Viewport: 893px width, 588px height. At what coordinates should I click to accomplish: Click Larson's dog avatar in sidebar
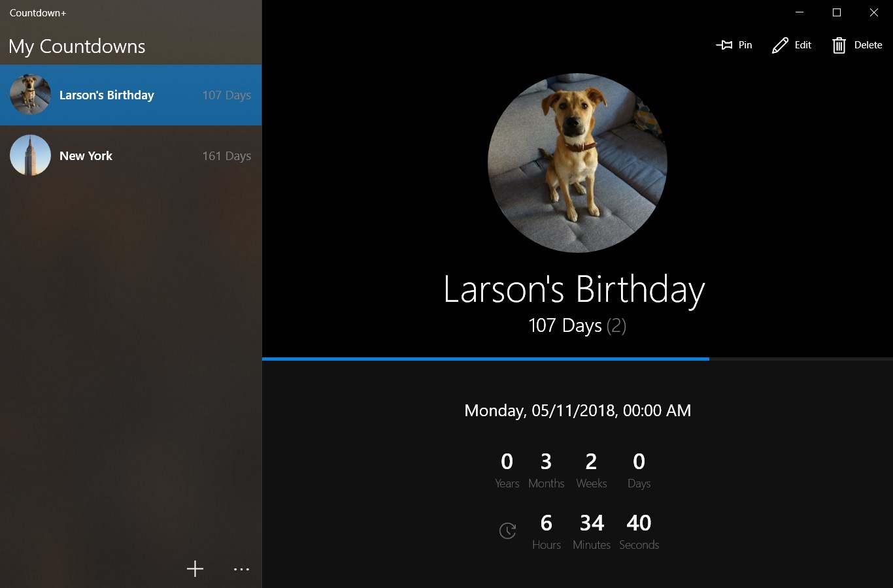[30, 95]
